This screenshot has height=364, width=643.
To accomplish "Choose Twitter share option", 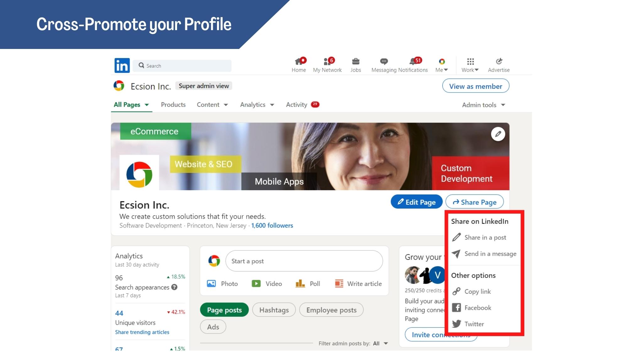I will click(468, 324).
